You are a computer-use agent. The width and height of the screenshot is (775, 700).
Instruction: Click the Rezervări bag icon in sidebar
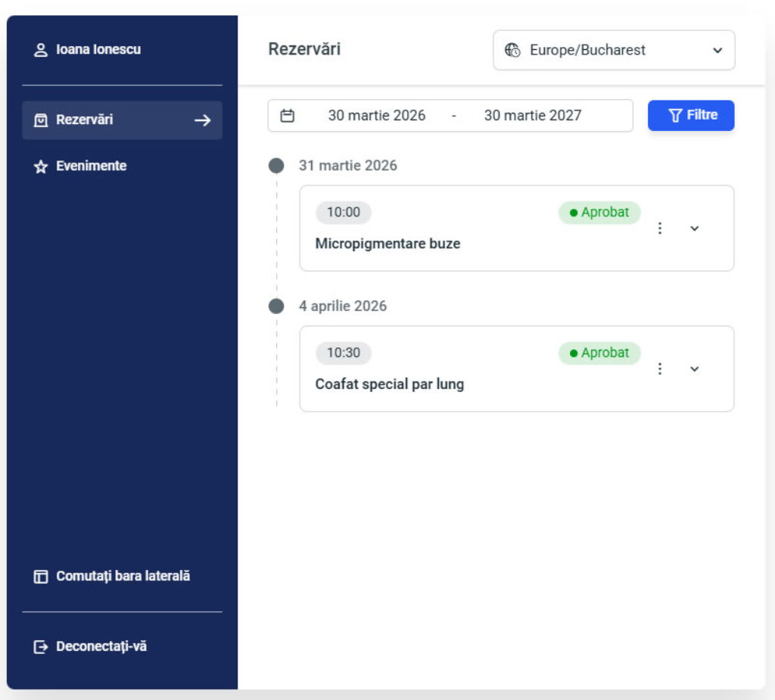41,120
